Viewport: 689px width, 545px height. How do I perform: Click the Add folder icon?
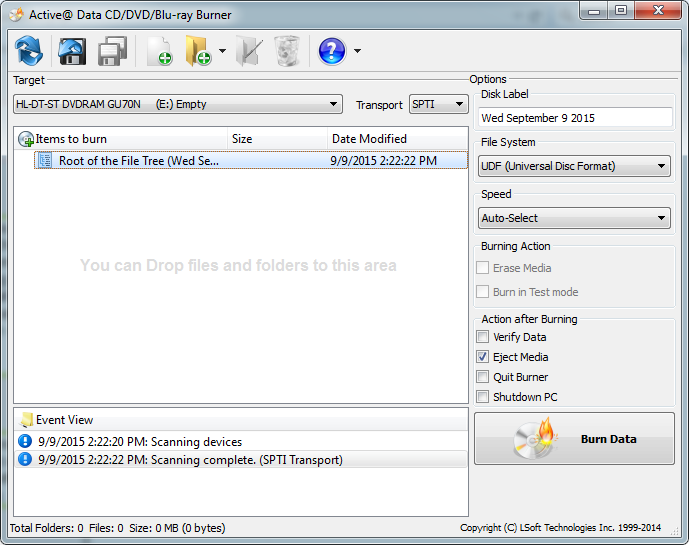pyautogui.click(x=198, y=51)
